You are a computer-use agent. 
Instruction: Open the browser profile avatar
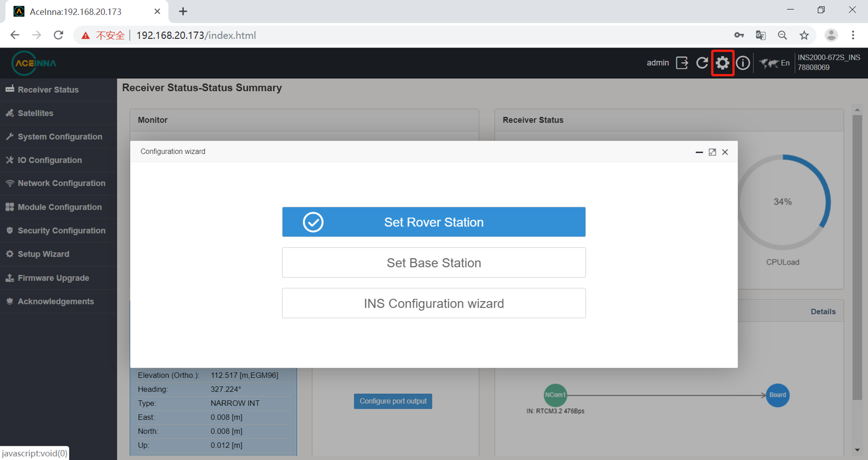[x=831, y=35]
